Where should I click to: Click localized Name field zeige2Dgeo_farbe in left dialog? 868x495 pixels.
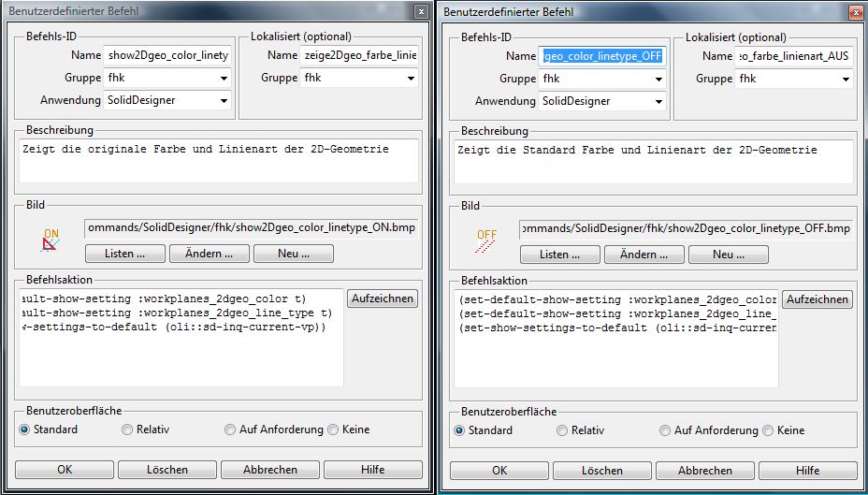(x=359, y=55)
